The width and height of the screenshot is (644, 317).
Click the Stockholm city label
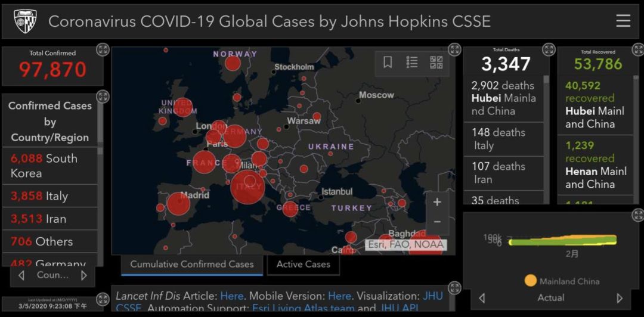(x=294, y=67)
